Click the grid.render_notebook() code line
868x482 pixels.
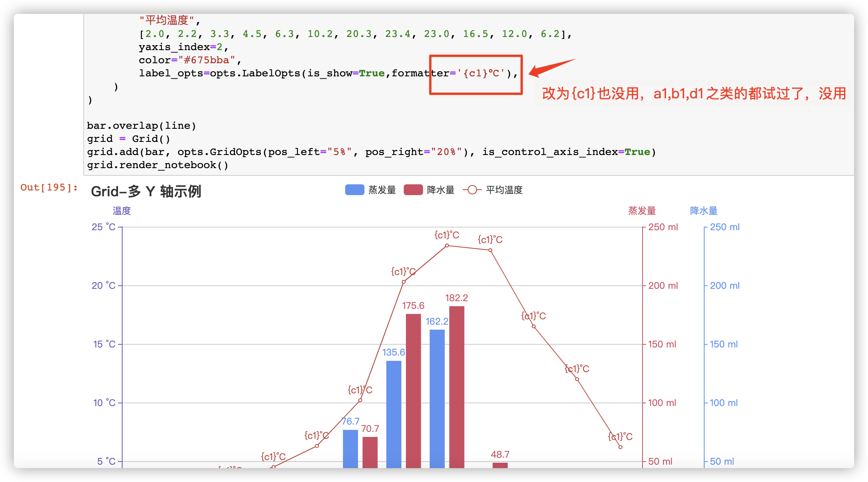click(x=157, y=165)
